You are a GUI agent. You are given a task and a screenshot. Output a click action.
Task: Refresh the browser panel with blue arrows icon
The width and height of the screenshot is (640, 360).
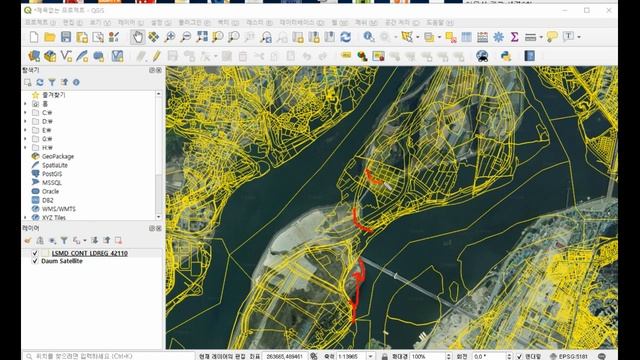click(40, 82)
